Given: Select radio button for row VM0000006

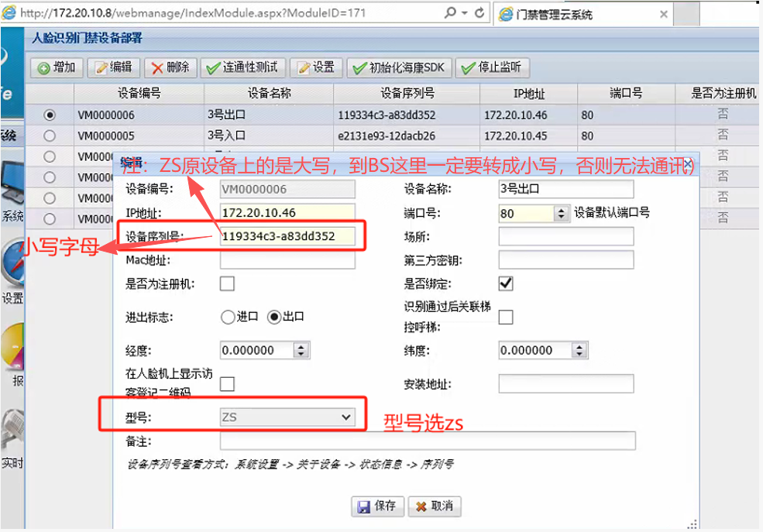Looking at the screenshot, I should tap(49, 115).
